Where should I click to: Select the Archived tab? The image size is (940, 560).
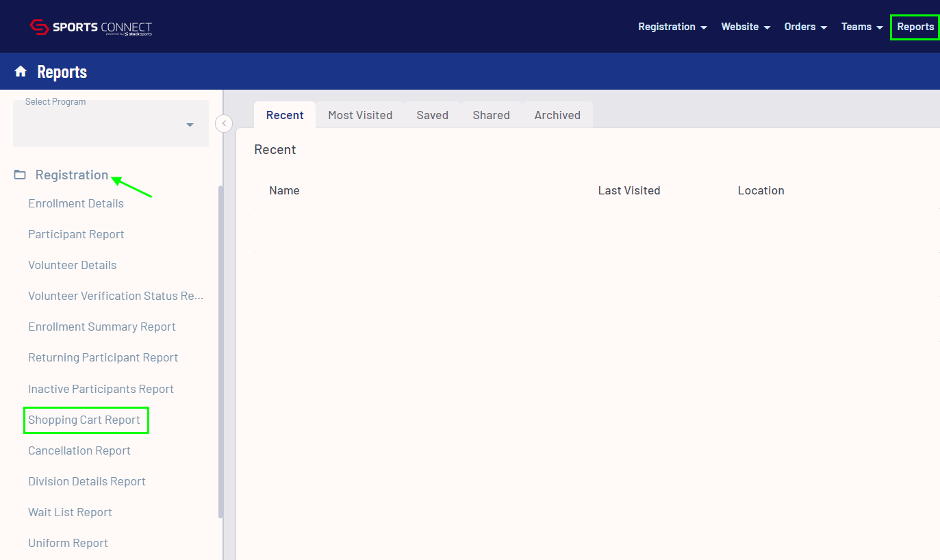pos(557,115)
